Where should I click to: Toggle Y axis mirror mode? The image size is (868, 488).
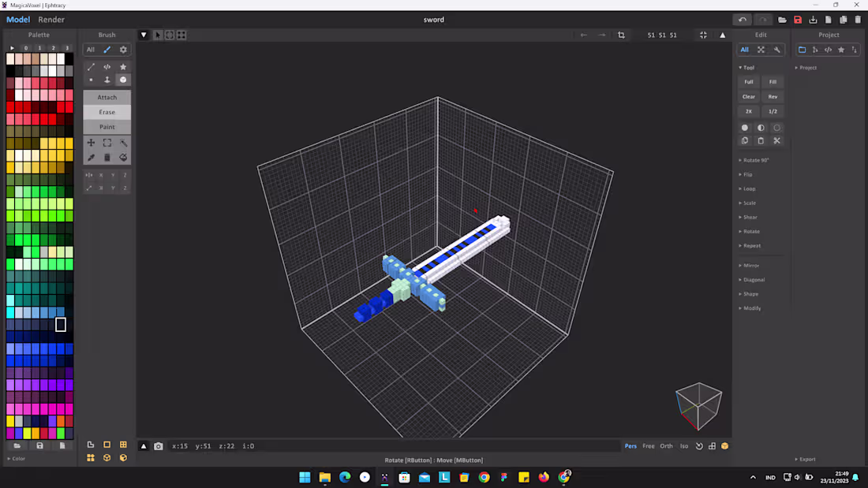coord(113,175)
